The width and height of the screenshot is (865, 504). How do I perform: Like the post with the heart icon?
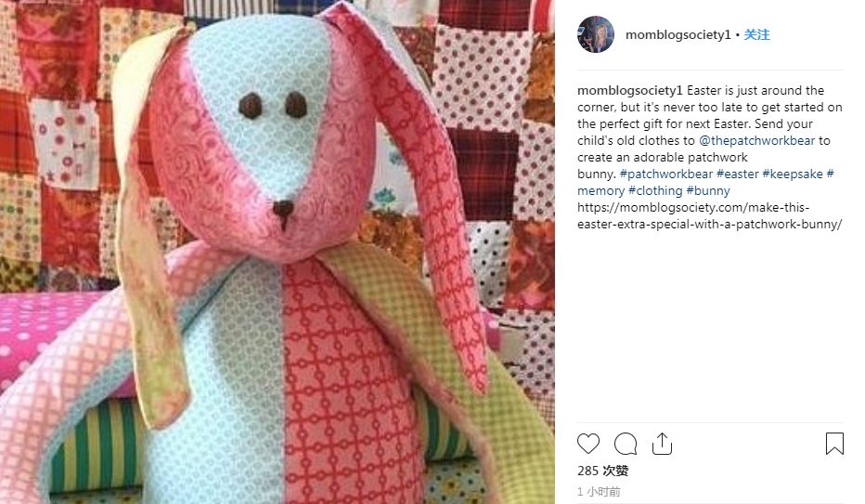tap(588, 444)
